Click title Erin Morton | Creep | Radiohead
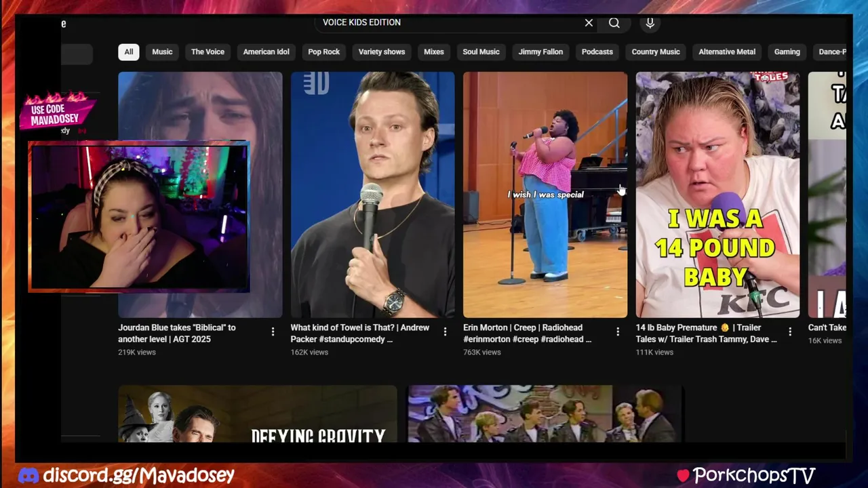Viewport: 868px width, 488px height. (x=528, y=333)
